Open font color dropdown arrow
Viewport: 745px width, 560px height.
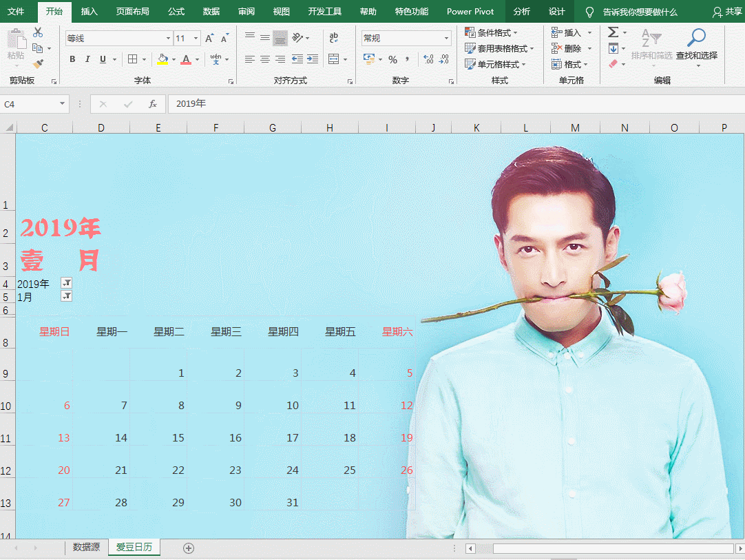pyautogui.click(x=197, y=60)
